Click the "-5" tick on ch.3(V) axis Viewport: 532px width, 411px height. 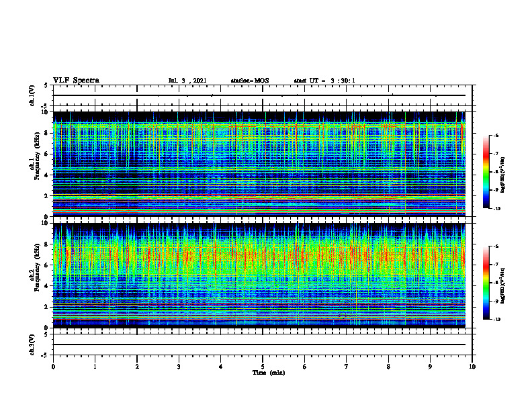coord(44,355)
